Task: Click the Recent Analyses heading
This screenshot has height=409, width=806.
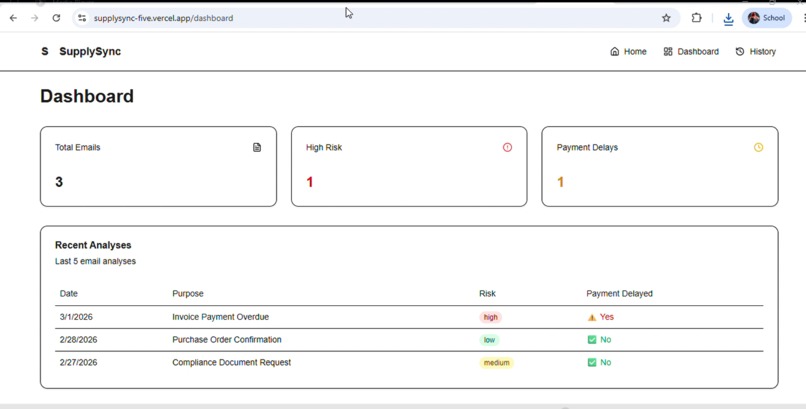Action: click(93, 245)
